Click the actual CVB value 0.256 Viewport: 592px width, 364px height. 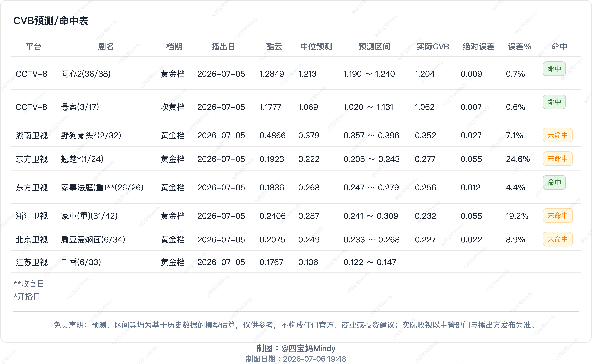pyautogui.click(x=425, y=187)
